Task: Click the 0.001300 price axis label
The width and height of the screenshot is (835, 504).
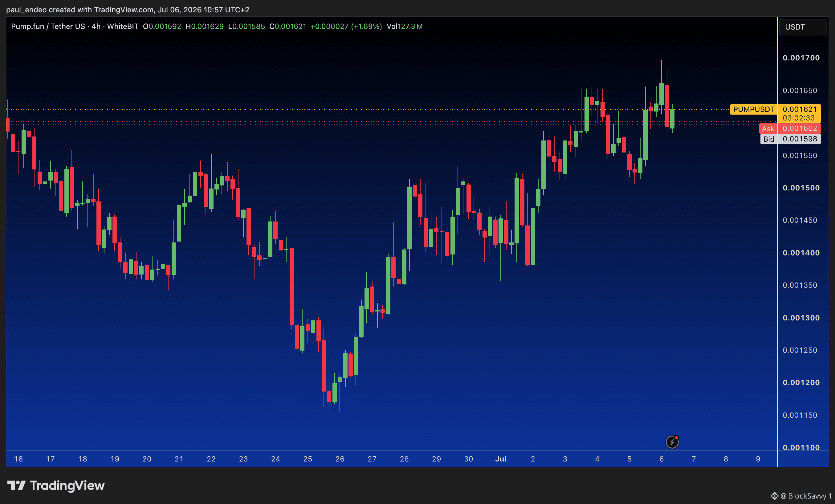Action: tap(801, 318)
